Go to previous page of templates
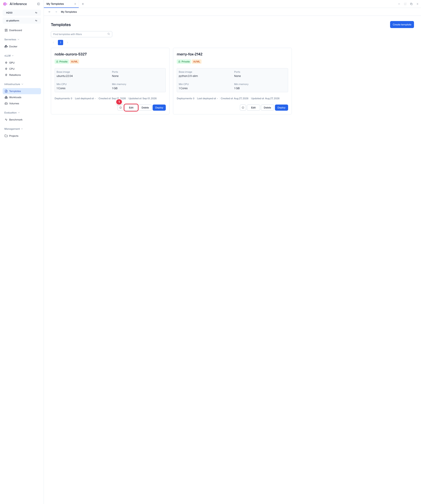421x504 pixels. click(x=54, y=43)
